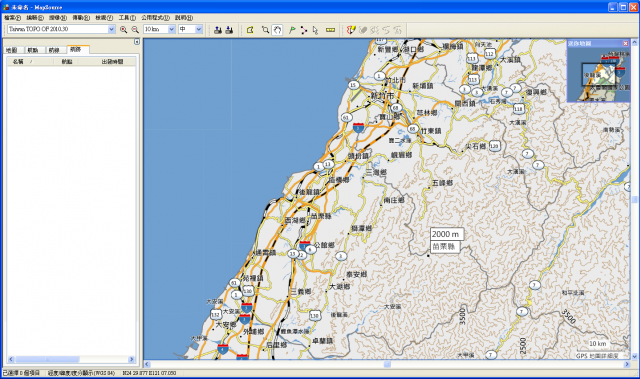Open the 10 km zoom scale dropdown
The image size is (640, 379).
171,29
